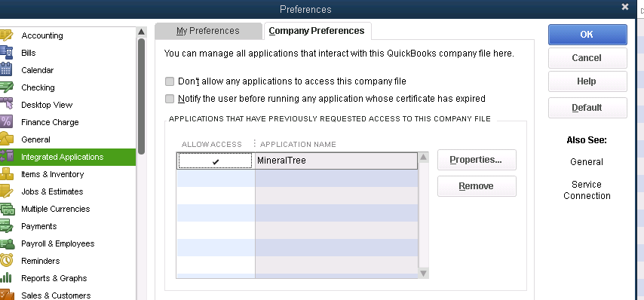Viewport: 644px width, 300px height.
Task: Click applications list scroll up arrow
Action: (x=424, y=158)
